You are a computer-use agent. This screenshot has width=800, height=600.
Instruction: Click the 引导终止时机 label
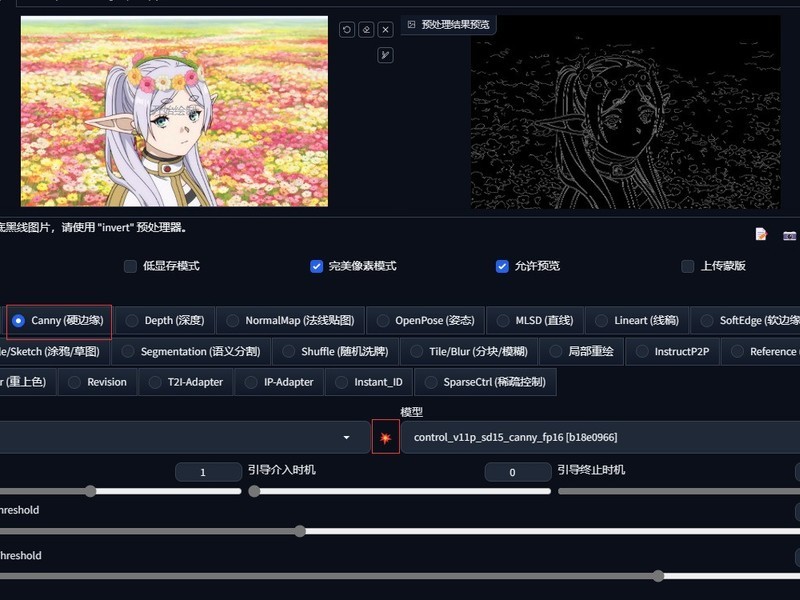coord(591,470)
